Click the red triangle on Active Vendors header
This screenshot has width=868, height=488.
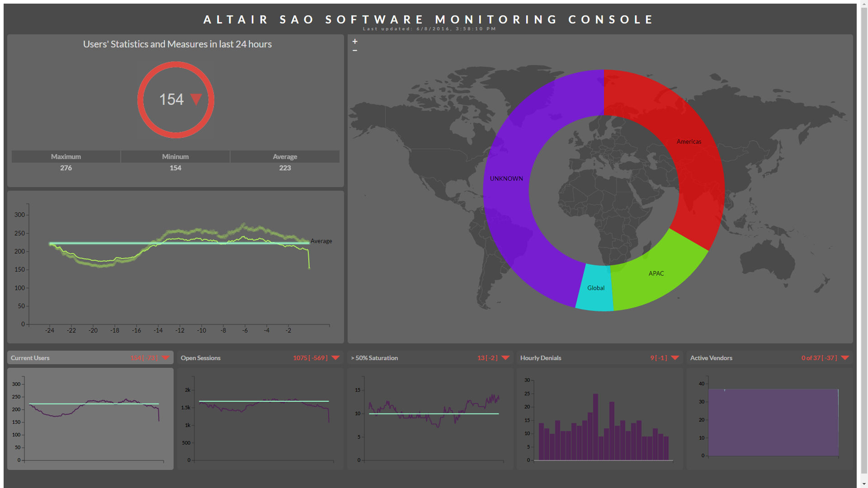(844, 357)
